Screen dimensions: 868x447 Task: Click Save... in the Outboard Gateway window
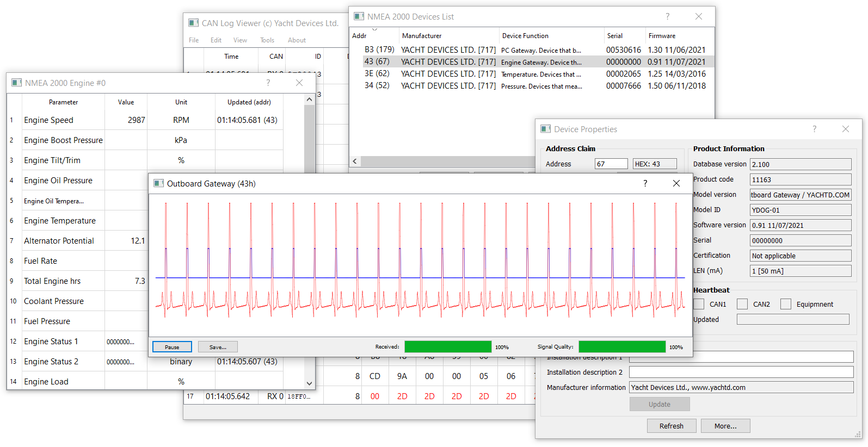pyautogui.click(x=218, y=347)
